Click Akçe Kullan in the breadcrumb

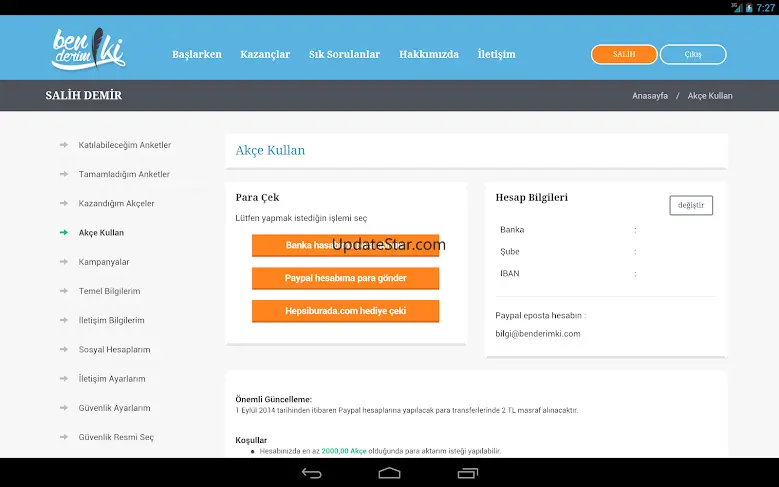pos(710,95)
